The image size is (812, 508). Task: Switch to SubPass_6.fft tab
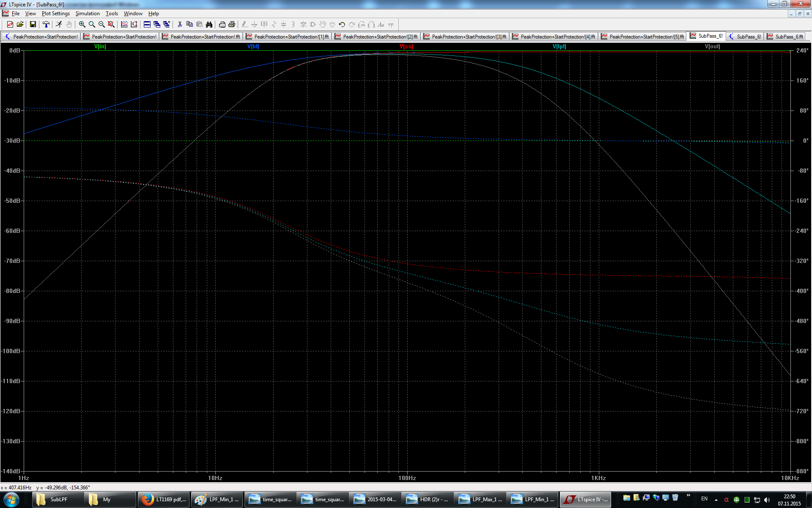coord(785,37)
